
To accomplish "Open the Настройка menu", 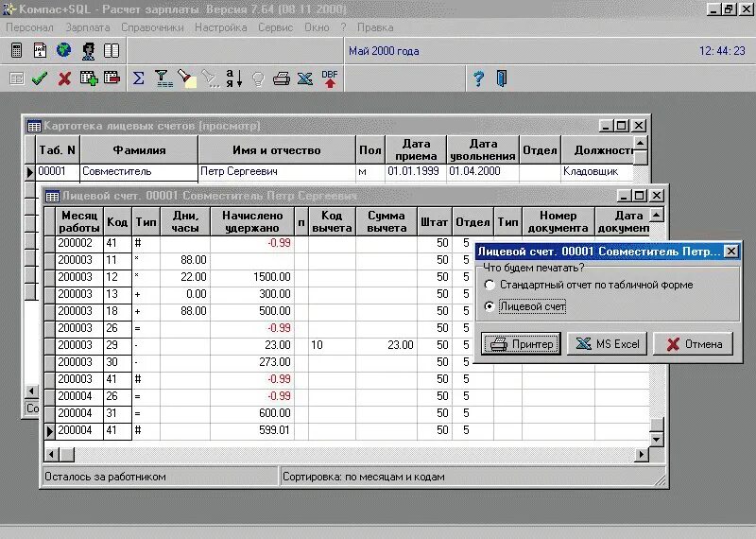I will 221,27.
